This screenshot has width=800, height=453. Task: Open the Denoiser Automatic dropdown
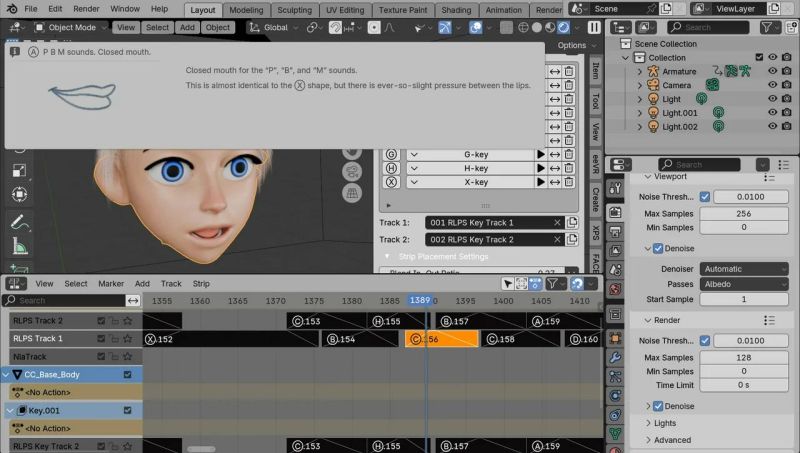744,269
